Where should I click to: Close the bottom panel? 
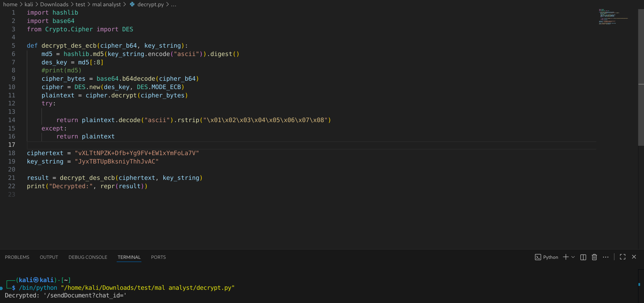click(x=634, y=257)
